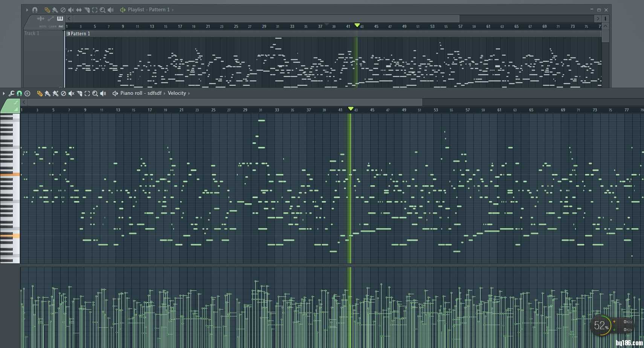Viewport: 644px width, 348px height.
Task: Select the Piano roll Playback tool
Action: click(103, 93)
